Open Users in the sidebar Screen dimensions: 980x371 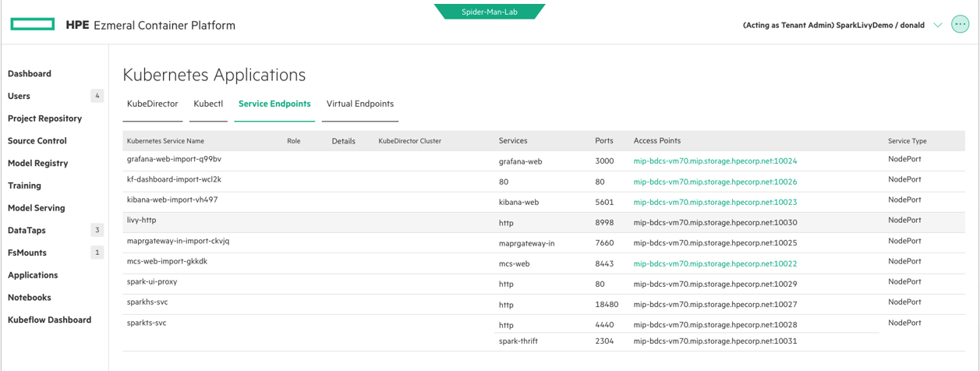(19, 96)
